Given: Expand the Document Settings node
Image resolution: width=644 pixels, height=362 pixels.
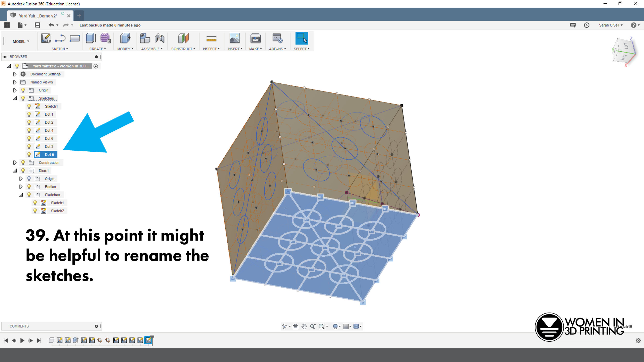Looking at the screenshot, I should click(x=15, y=74).
